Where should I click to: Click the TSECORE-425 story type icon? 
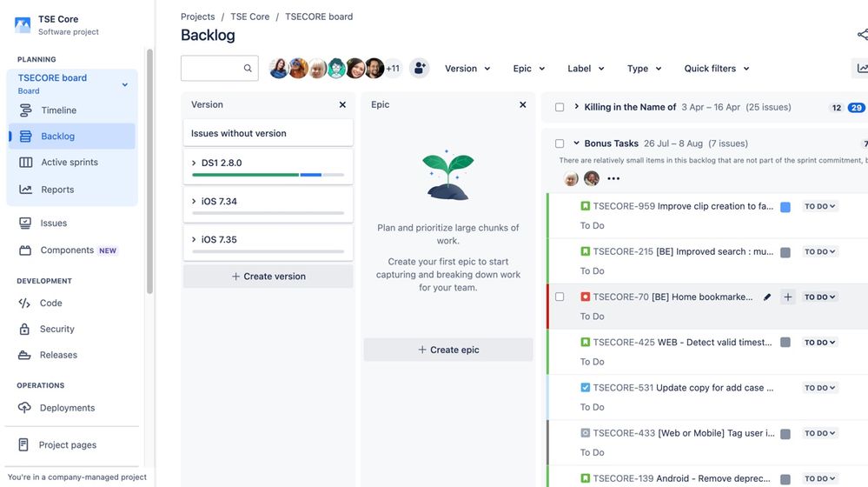point(585,343)
